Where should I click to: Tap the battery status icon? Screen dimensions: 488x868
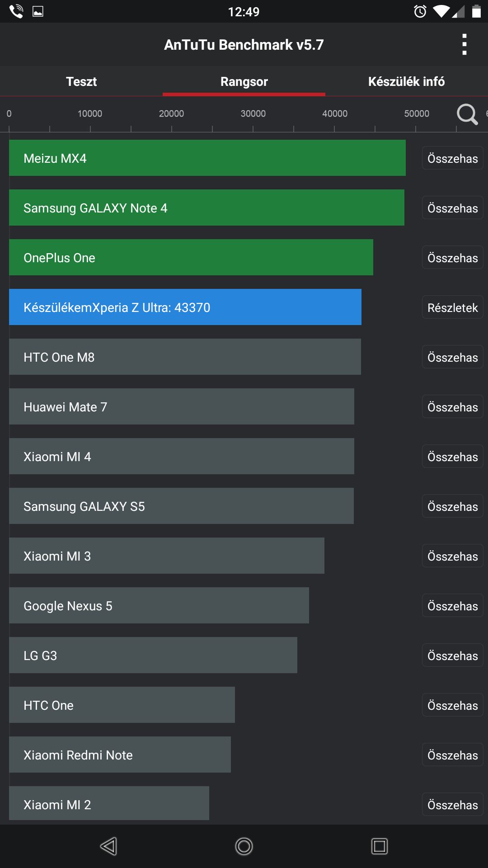pos(476,11)
